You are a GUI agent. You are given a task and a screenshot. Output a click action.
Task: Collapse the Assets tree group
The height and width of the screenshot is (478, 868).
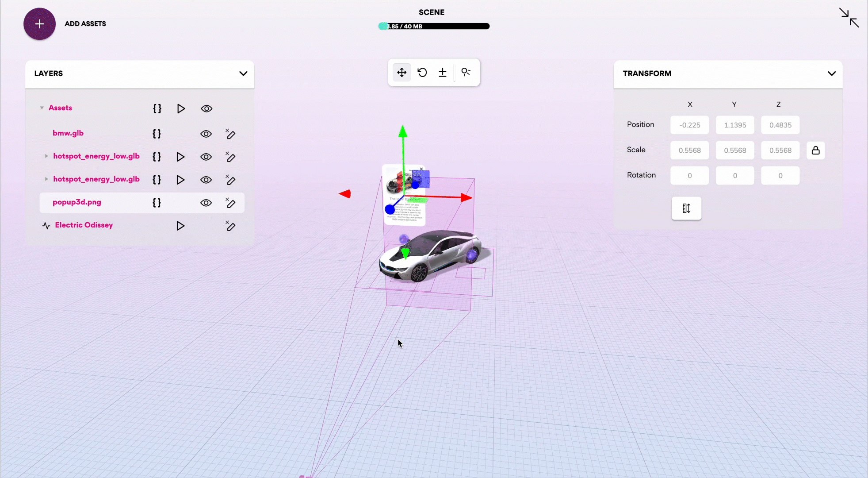point(42,108)
